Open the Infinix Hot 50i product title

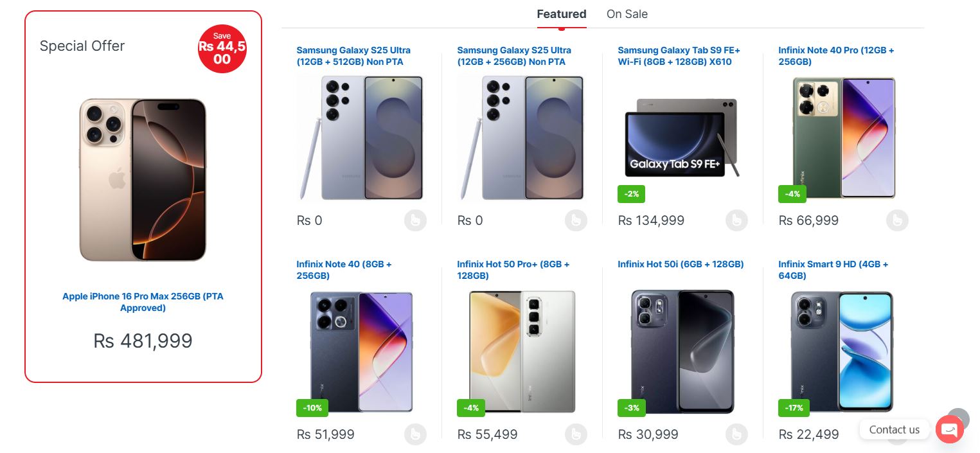681,264
